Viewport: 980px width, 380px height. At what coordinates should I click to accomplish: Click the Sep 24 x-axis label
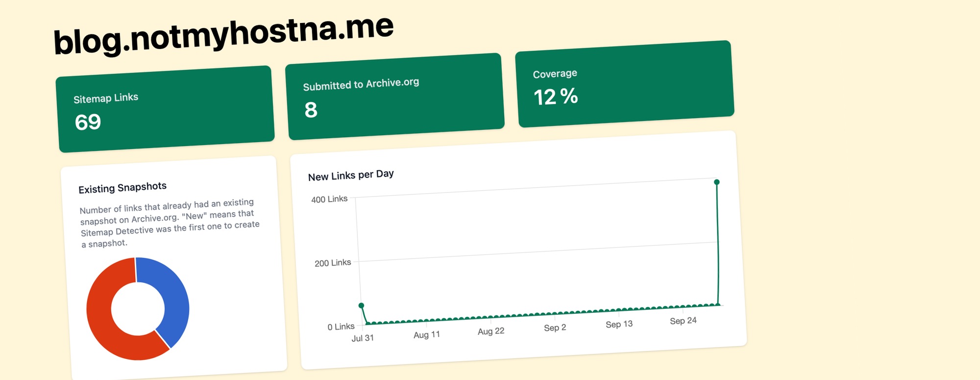[683, 321]
